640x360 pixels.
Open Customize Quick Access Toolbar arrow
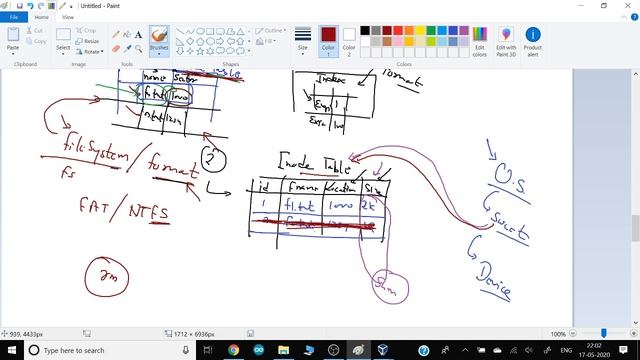71,6
